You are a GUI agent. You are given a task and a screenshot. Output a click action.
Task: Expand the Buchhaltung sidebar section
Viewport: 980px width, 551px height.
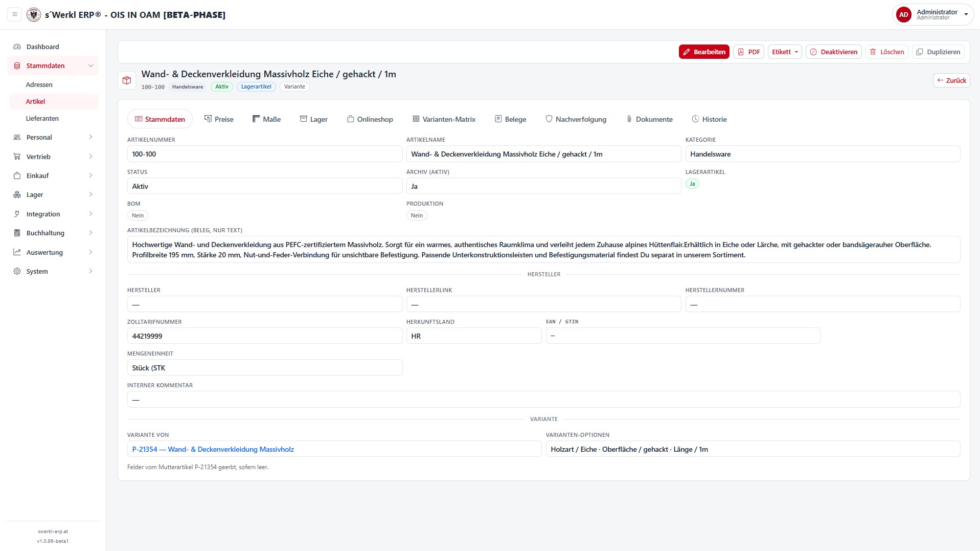pos(53,233)
